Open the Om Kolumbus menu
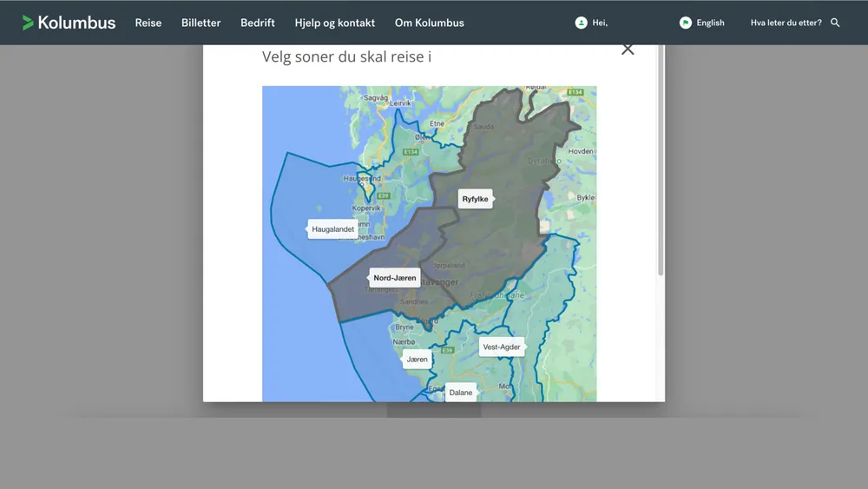 point(429,23)
